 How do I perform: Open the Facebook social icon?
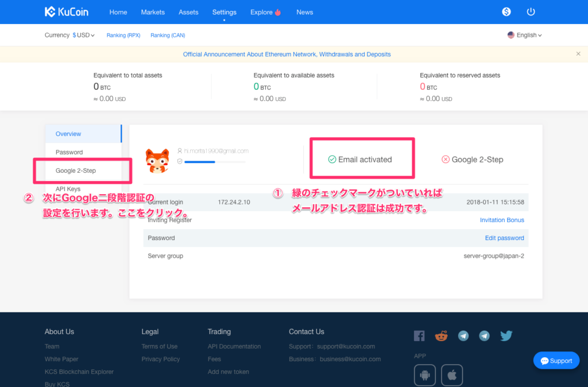tap(419, 336)
